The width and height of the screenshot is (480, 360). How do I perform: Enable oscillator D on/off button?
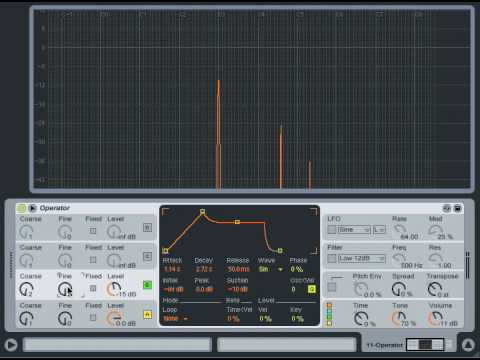(x=147, y=228)
